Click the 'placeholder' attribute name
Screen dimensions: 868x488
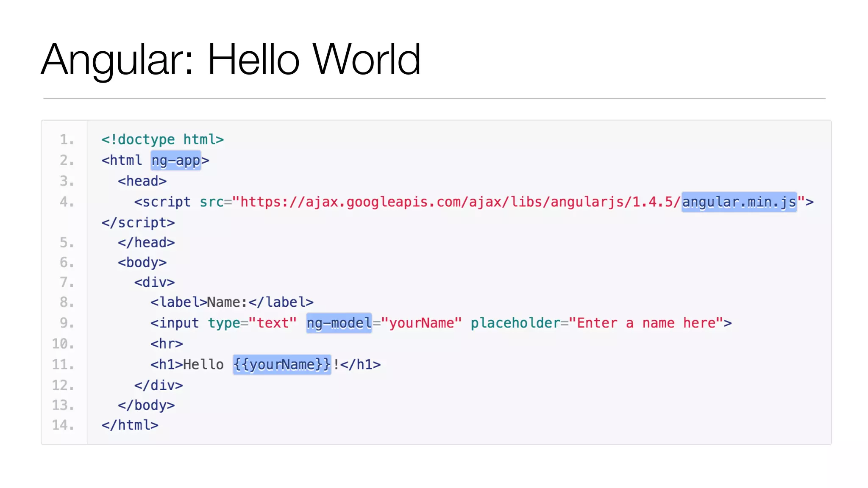[x=515, y=323]
